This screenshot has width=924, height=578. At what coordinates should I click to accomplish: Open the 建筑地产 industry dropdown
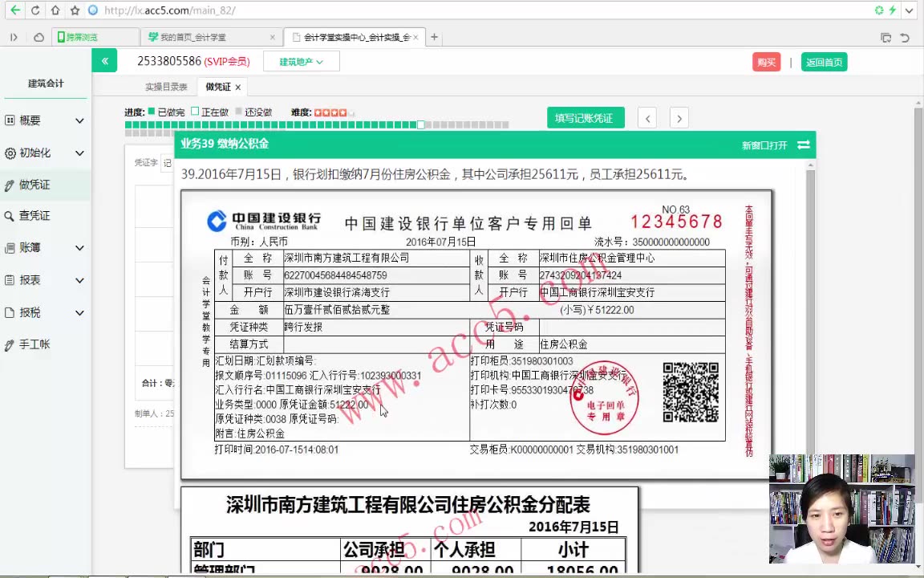point(301,61)
